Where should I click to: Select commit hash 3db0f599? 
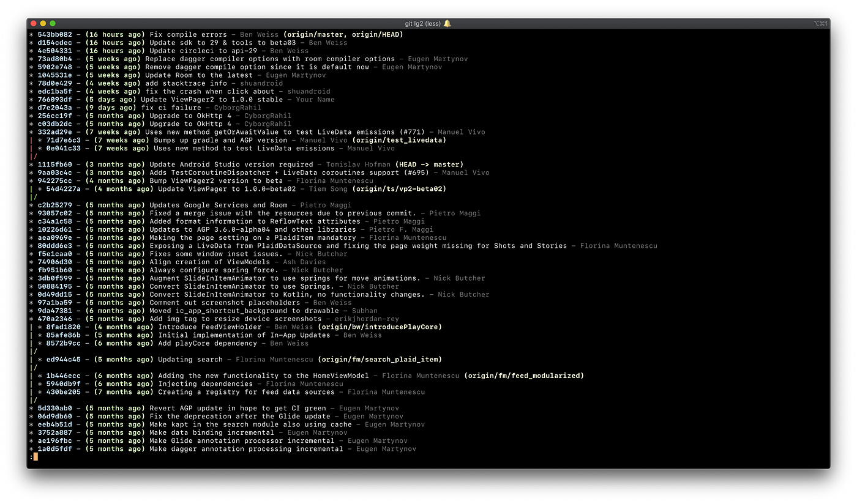(x=55, y=278)
